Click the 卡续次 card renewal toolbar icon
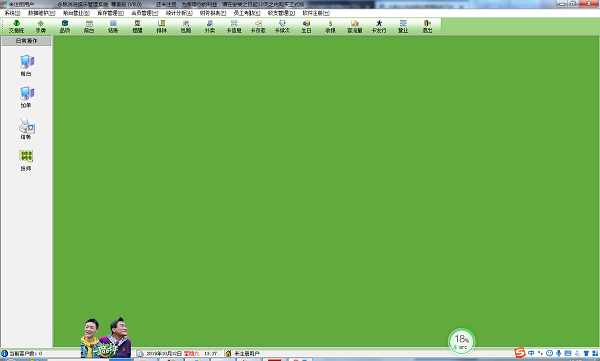Screen dimensions: 600x361 [282, 26]
